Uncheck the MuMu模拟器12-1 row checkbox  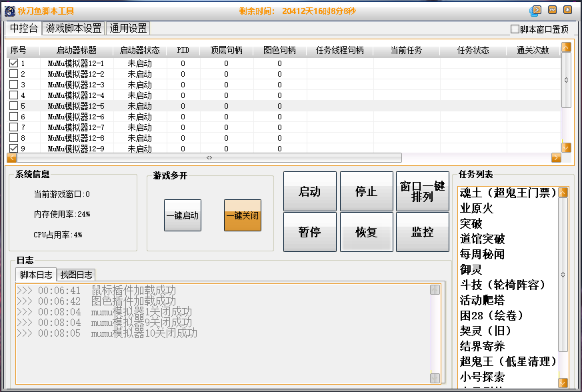point(13,63)
